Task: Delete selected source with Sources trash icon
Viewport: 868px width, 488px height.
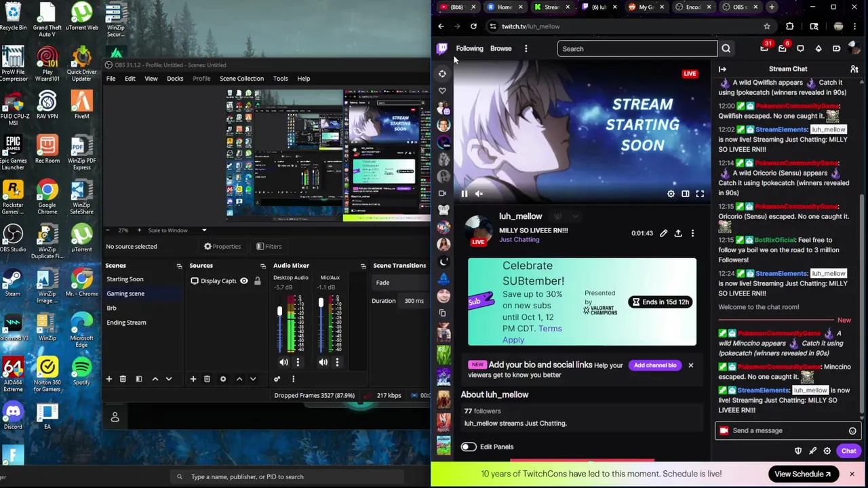Action: coord(207,379)
